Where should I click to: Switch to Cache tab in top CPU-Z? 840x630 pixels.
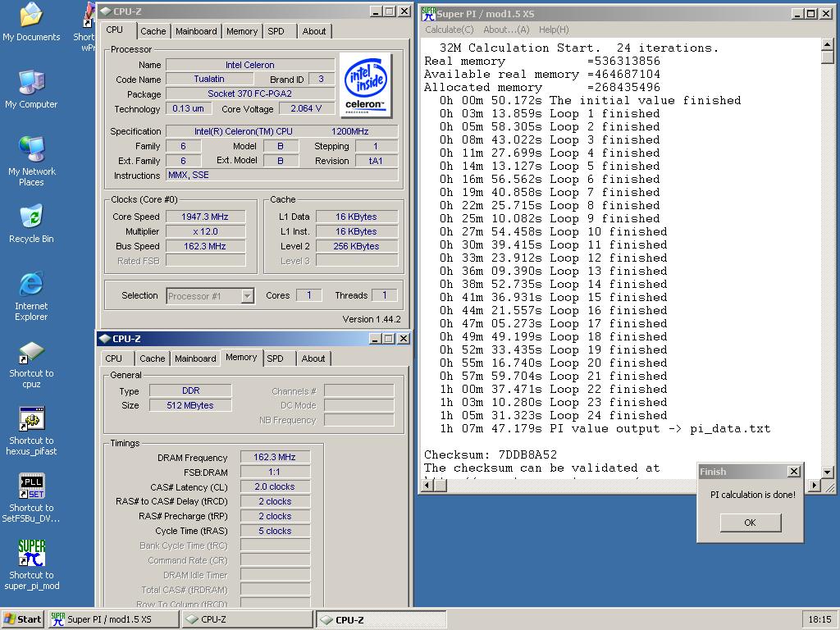coord(153,31)
